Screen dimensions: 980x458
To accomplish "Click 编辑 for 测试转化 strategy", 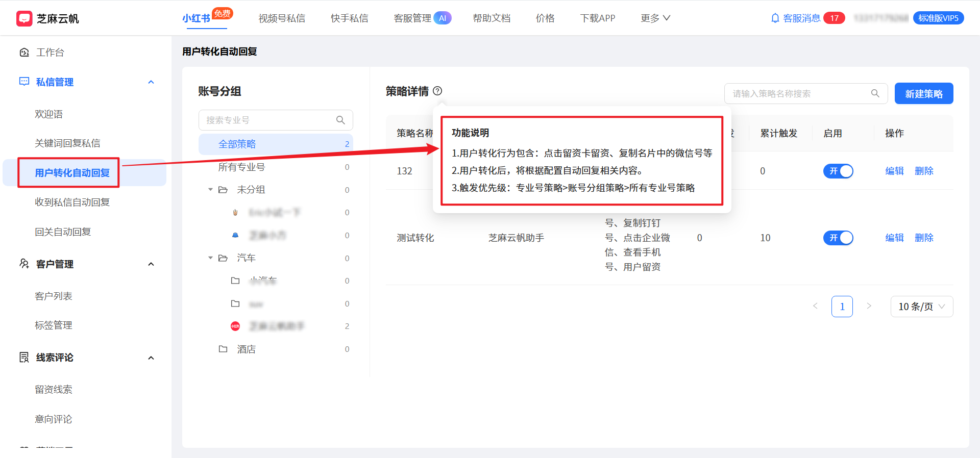I will 894,238.
